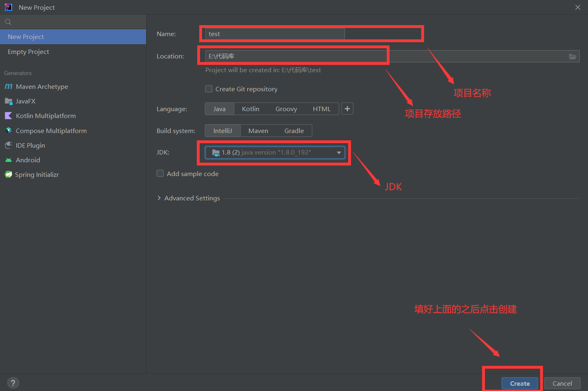Enable Create Git repository checkbox

[209, 89]
